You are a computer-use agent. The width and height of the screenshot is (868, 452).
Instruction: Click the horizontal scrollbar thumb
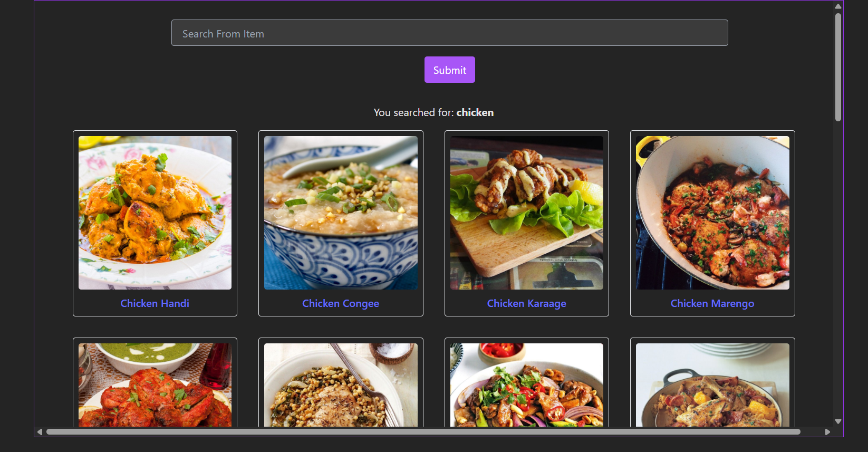423,431
